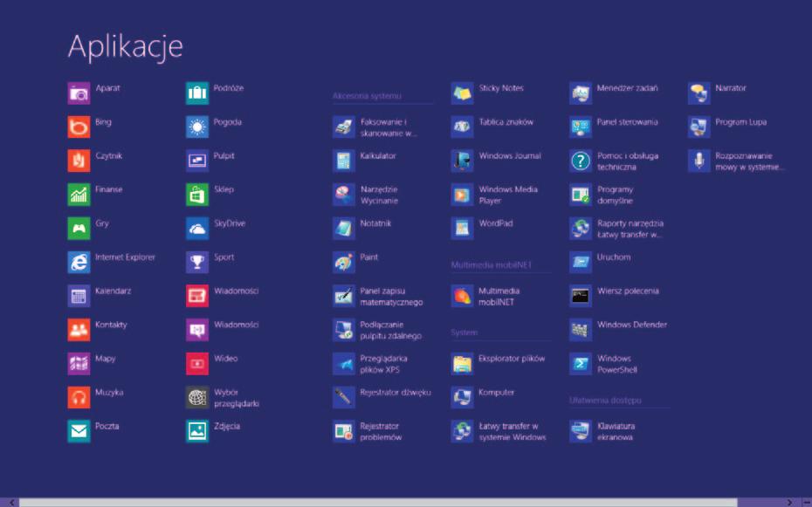812x507 pixels.
Task: Open the Sport trophy icon
Action: 197,262
